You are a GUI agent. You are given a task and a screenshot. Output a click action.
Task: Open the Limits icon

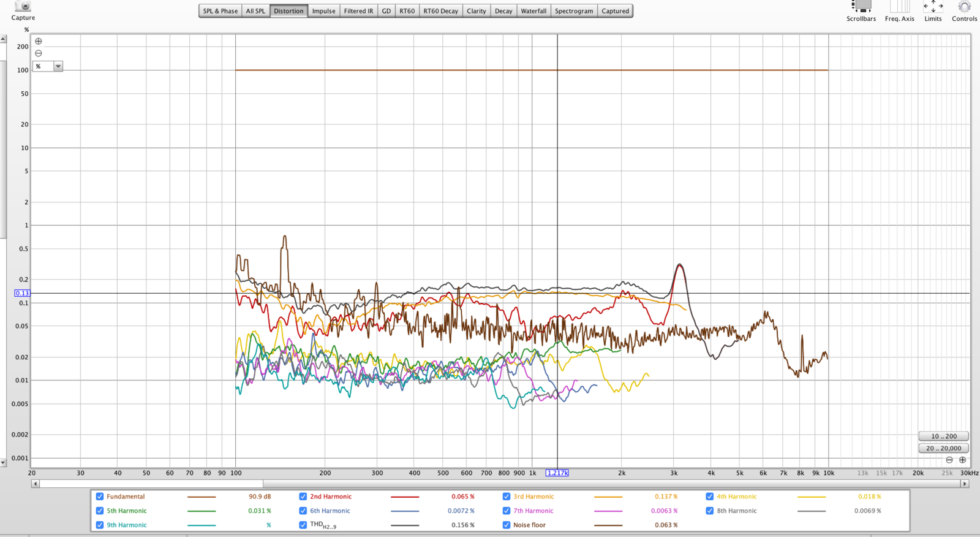[933, 6]
